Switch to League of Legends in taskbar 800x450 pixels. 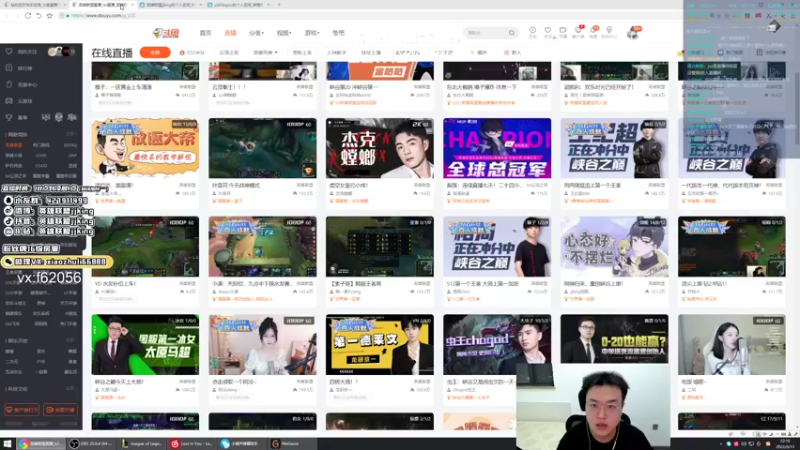(142, 444)
